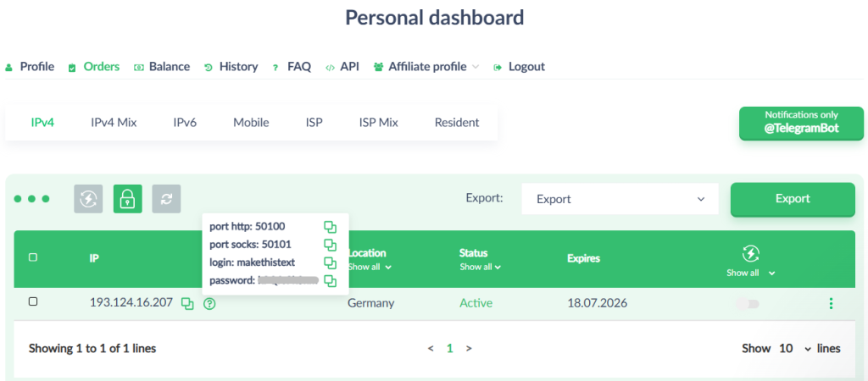Click the three green dots menu
This screenshot has height=381, width=868.
point(31,199)
